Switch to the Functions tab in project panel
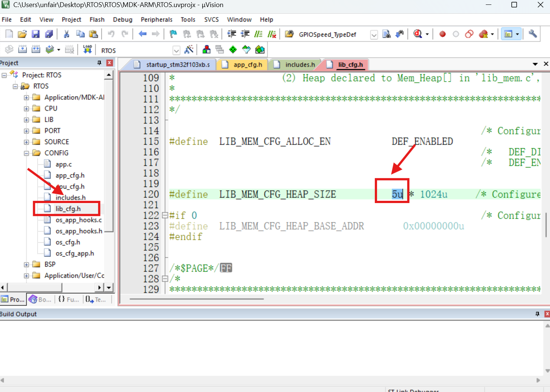Viewport: 550px width, 392px height. [69, 299]
